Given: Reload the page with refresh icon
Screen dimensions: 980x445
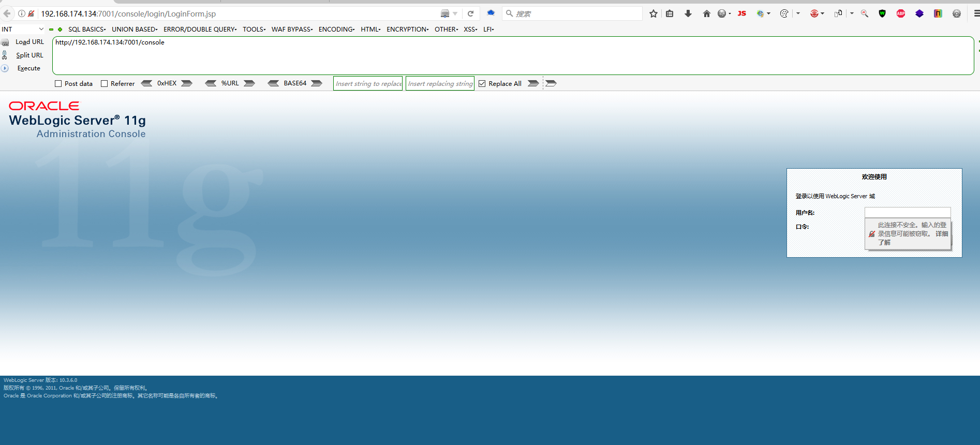Looking at the screenshot, I should click(470, 13).
